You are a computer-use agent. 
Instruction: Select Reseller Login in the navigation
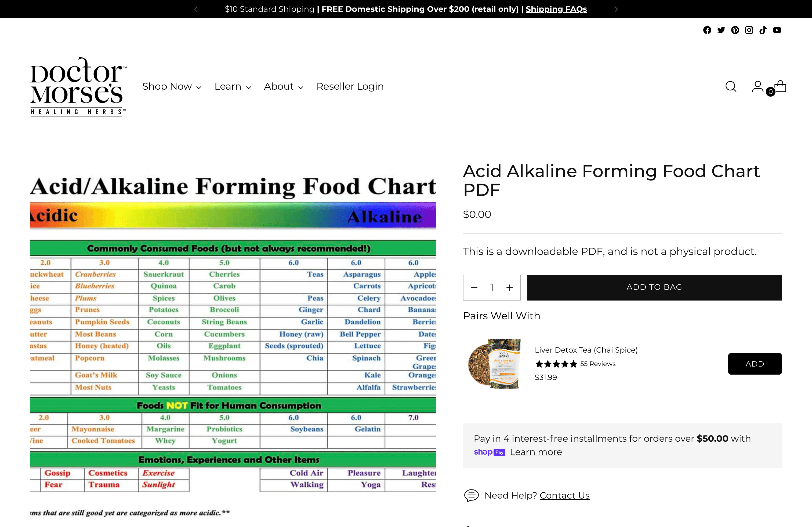click(x=350, y=87)
